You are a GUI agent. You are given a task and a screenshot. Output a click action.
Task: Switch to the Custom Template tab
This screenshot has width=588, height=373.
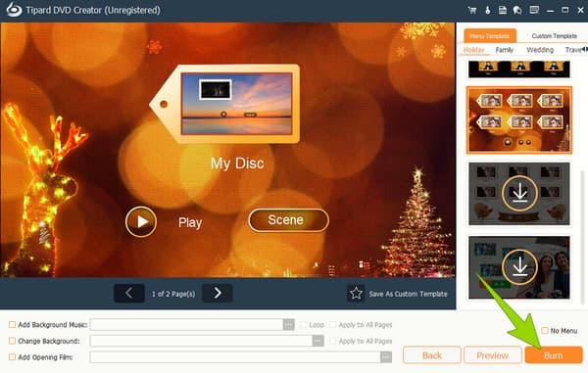tap(554, 36)
